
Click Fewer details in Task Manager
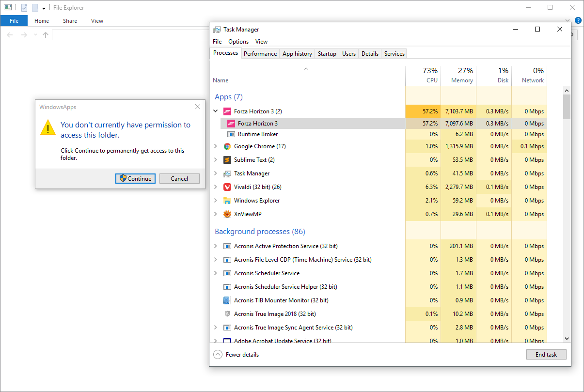[x=236, y=355]
